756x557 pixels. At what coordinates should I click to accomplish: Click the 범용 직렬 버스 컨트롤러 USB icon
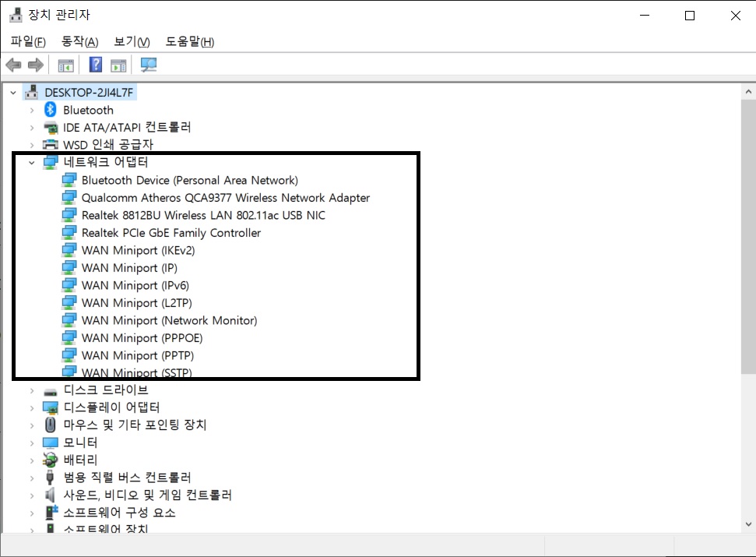tap(50, 478)
